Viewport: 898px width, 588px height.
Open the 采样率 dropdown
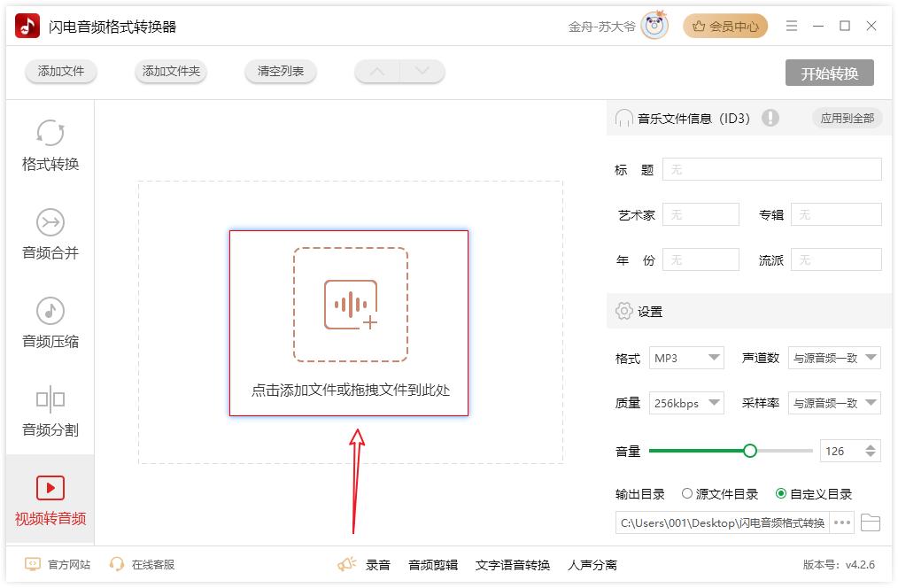834,403
